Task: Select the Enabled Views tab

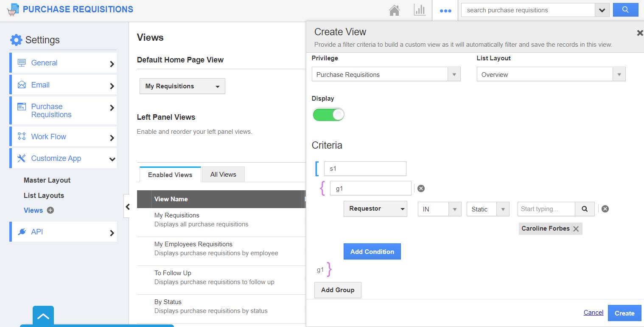Action: 169,174
